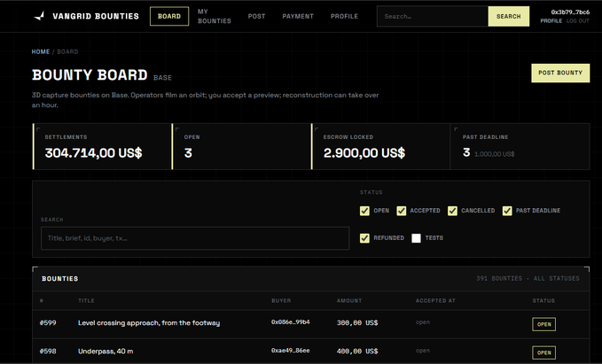Click the Buyer column header
Screen dimensions: 602x364
[281, 301]
